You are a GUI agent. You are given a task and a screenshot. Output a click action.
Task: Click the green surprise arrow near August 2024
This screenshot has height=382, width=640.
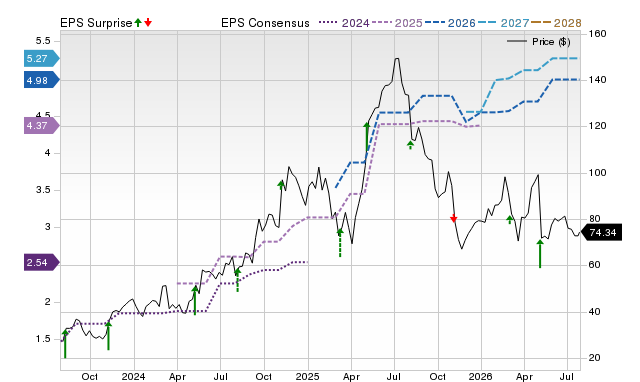[x=238, y=280]
